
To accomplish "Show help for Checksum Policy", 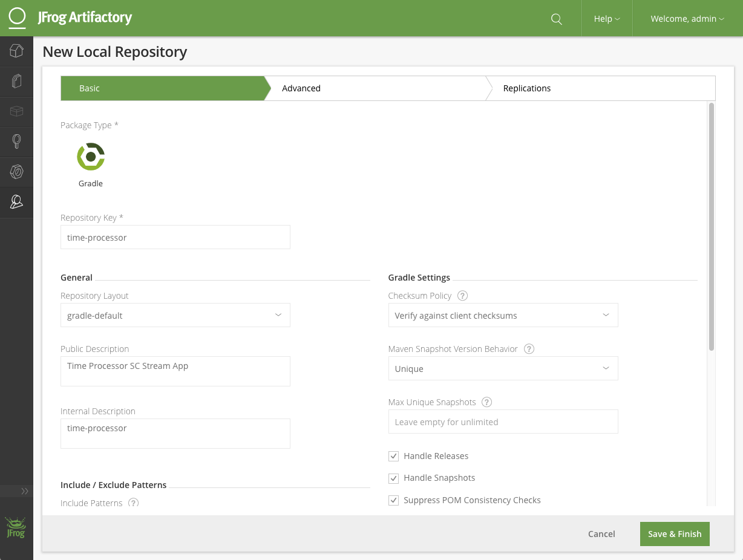I will tap(463, 296).
